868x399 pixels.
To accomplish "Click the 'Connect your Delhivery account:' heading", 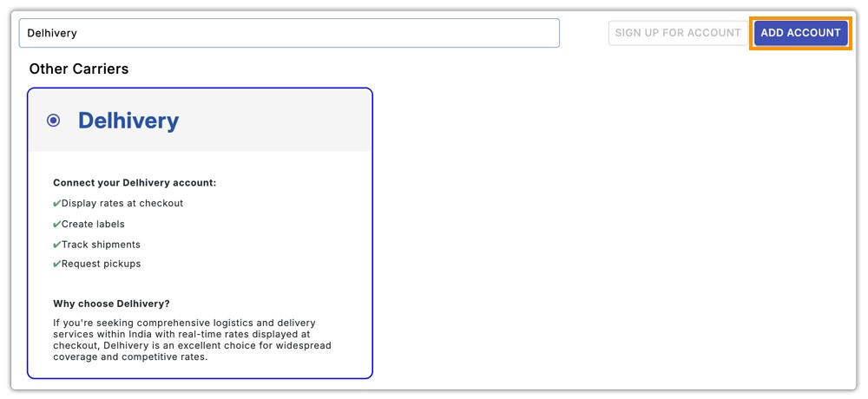I will tap(135, 183).
